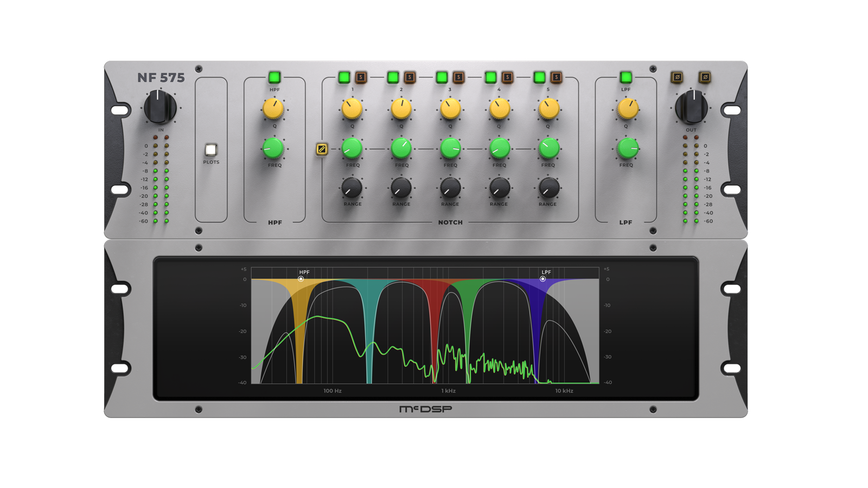Screen dimensions: 868x488
Task: Select the LPF node on the graph
Action: pos(542,279)
